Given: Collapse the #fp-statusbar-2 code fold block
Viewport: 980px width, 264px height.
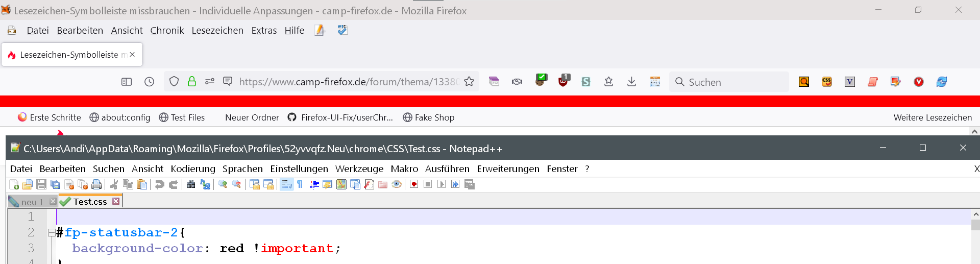Looking at the screenshot, I should click(x=51, y=233).
